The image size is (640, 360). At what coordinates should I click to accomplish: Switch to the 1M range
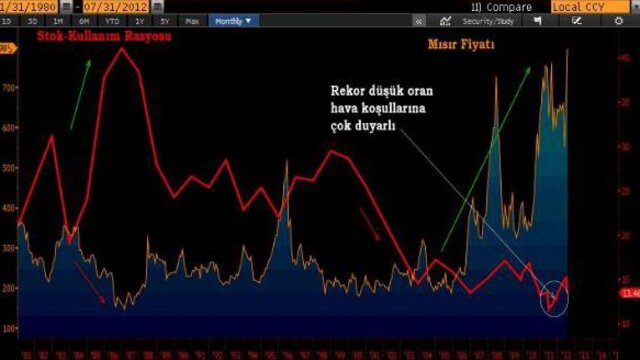pos(58,21)
